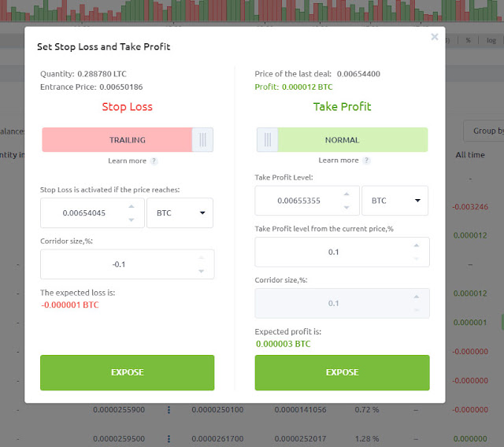504x447 pixels.
Task: Click the log scale option on chart
Action: (x=491, y=40)
